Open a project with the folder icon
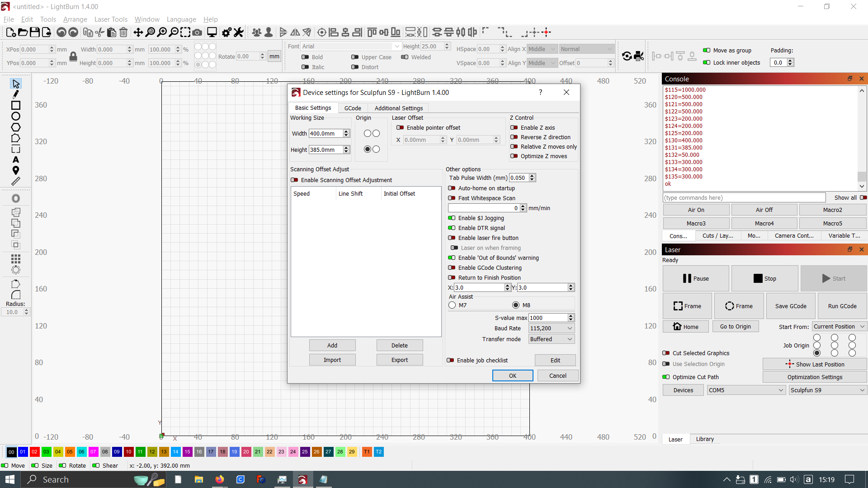This screenshot has height=488, width=868. pos(23,32)
